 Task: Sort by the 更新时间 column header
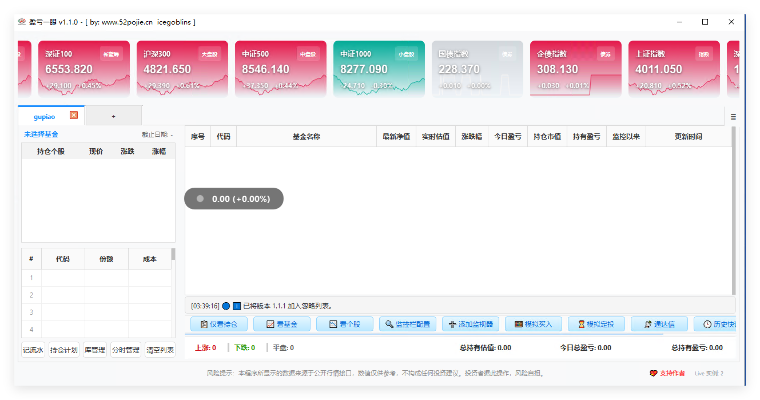pos(688,137)
